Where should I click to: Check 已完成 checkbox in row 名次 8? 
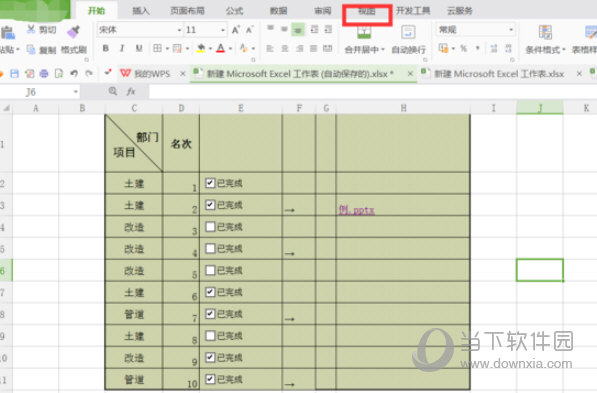(x=210, y=335)
